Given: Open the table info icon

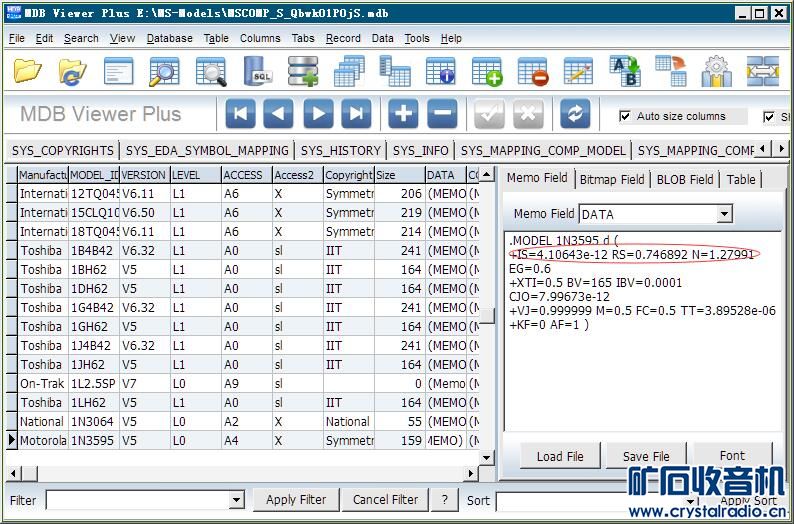Looking at the screenshot, I should 441,71.
